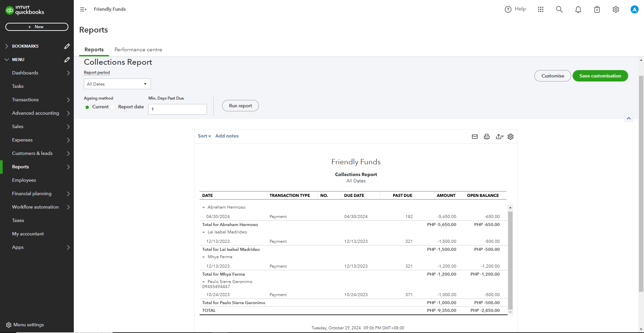This screenshot has height=333, width=644.
Task: Edit bookmarks with pencil icon
Action: (67, 46)
